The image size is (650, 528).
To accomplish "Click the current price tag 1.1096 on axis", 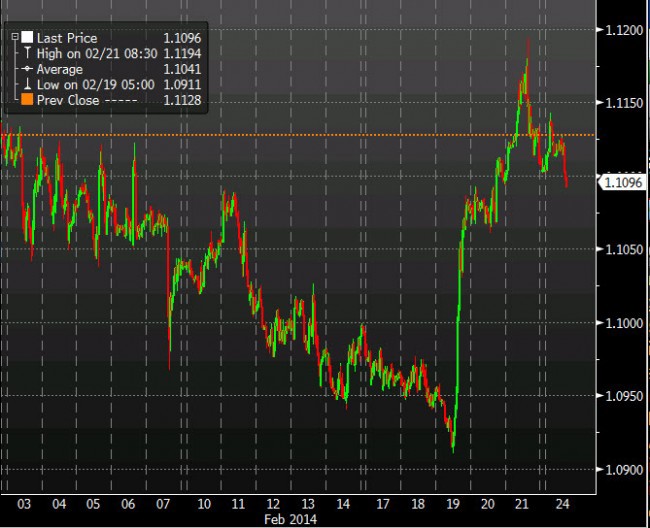I will point(622,182).
